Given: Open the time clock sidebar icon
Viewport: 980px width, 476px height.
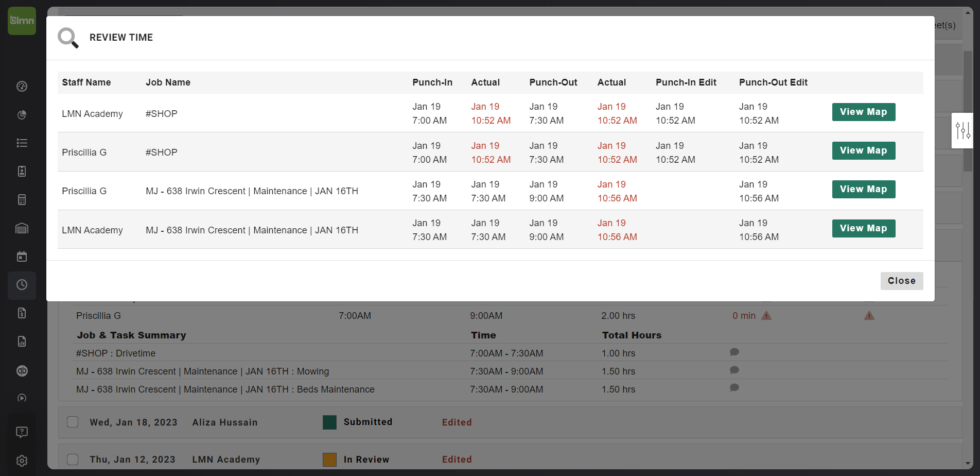Looking at the screenshot, I should (x=22, y=285).
